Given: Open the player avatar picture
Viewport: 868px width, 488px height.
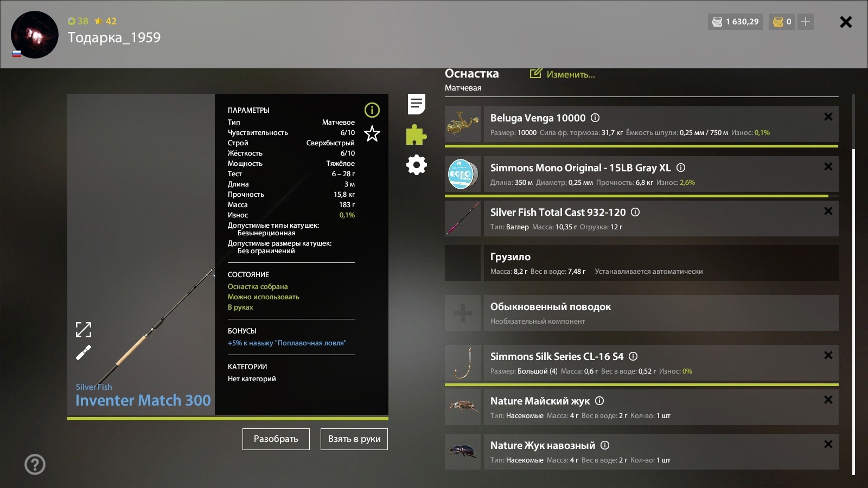Looking at the screenshot, I should [35, 35].
